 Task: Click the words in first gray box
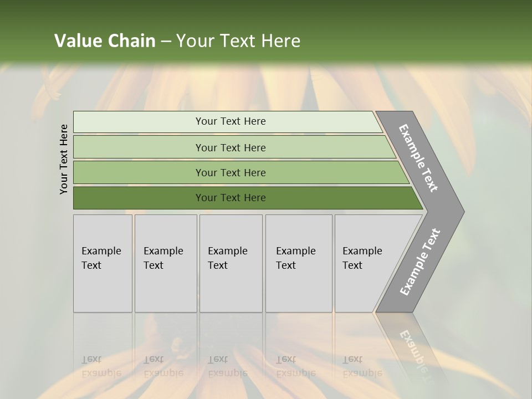(101, 258)
